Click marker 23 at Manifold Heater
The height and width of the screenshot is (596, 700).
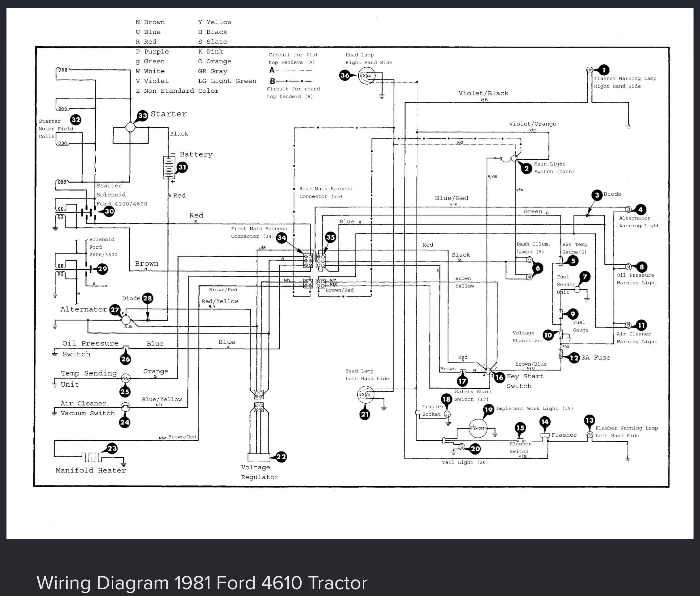(x=112, y=448)
